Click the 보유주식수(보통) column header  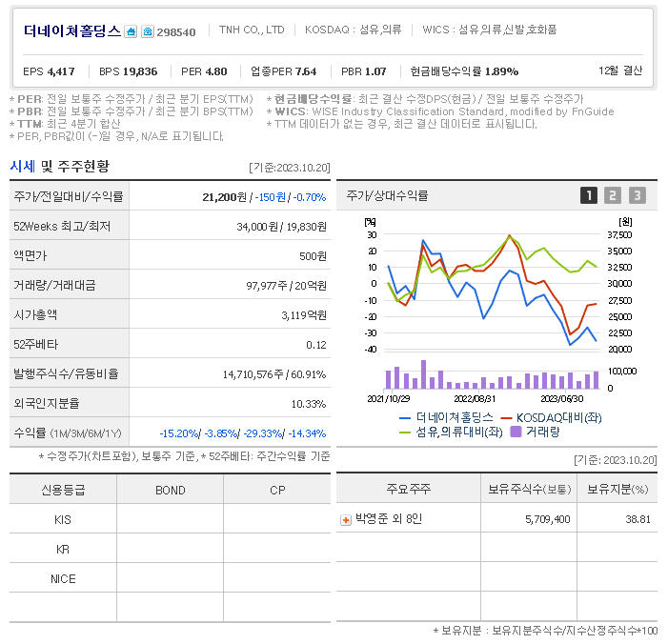(x=529, y=489)
